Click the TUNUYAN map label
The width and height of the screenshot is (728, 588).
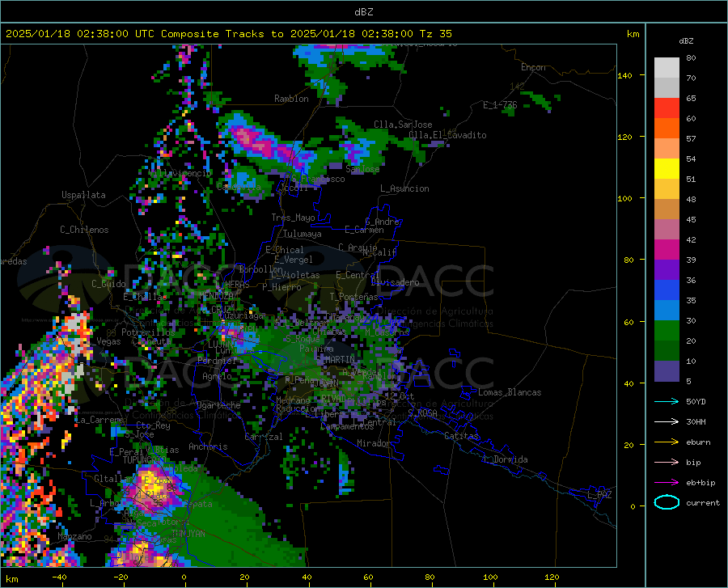click(188, 534)
